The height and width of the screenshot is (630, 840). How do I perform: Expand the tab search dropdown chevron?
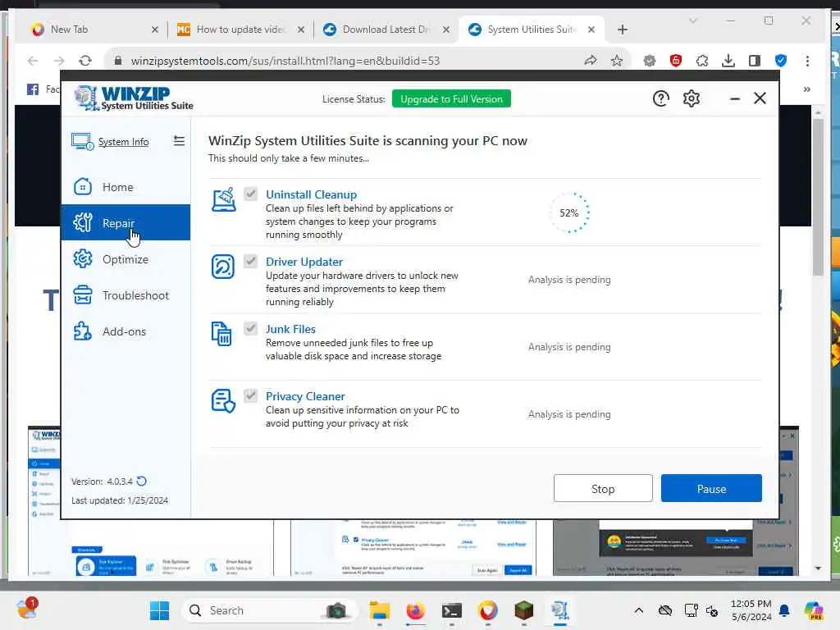point(692,21)
